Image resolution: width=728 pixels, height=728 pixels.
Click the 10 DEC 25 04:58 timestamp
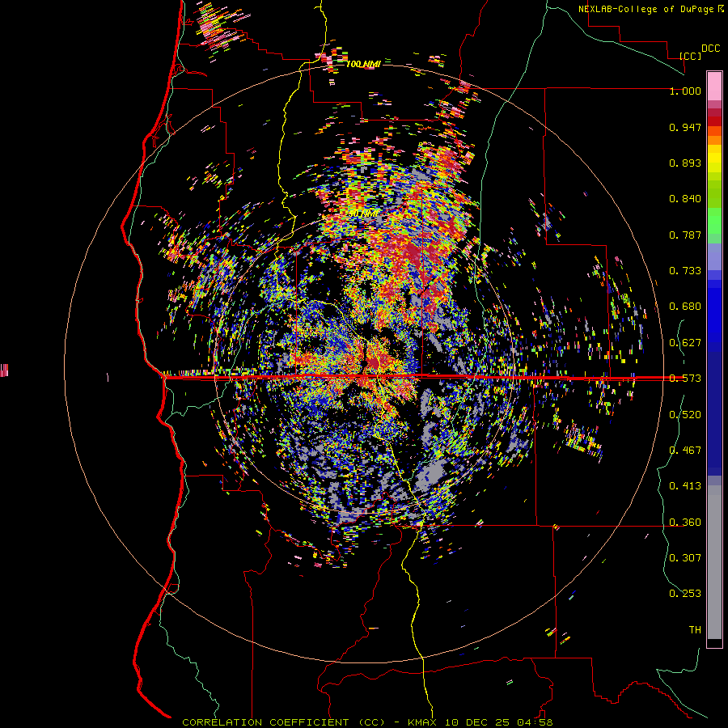pos(498,722)
